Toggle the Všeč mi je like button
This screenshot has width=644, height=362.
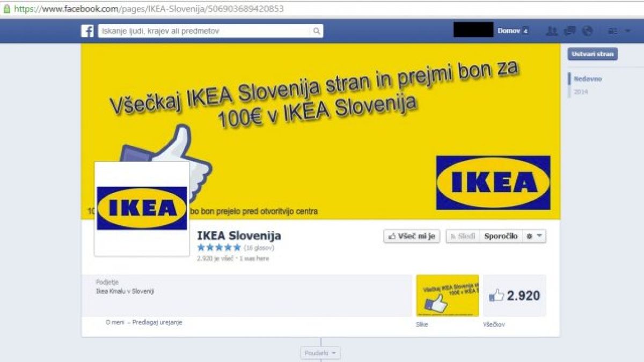point(412,237)
